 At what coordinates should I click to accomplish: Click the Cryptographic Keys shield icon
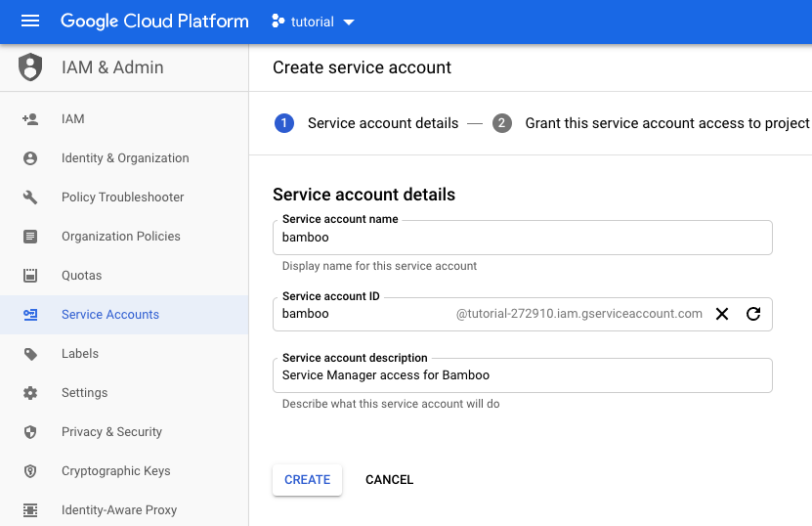[x=30, y=471]
